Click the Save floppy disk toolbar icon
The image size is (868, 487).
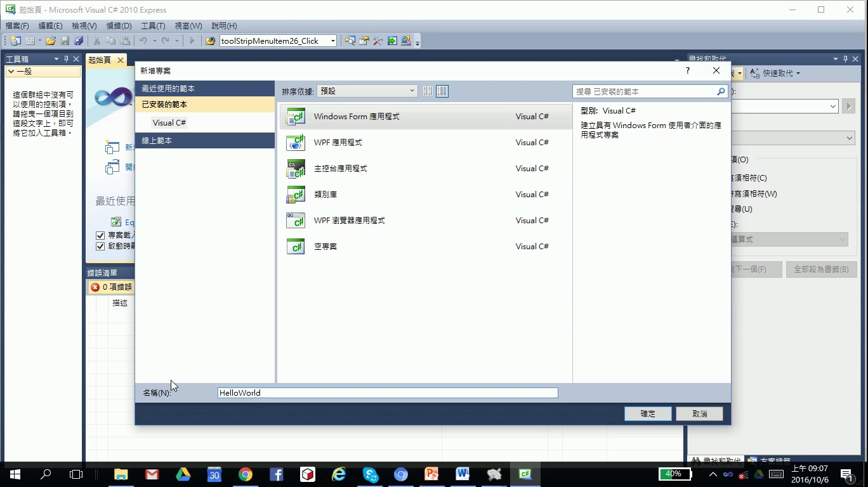[65, 41]
